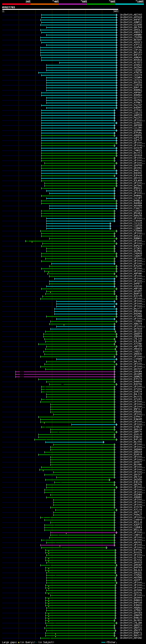This screenshot has height=644, width=146.
Task: Select hit label UniRef100_Q7ZVK2
Action: pyautogui.click(x=131, y=110)
